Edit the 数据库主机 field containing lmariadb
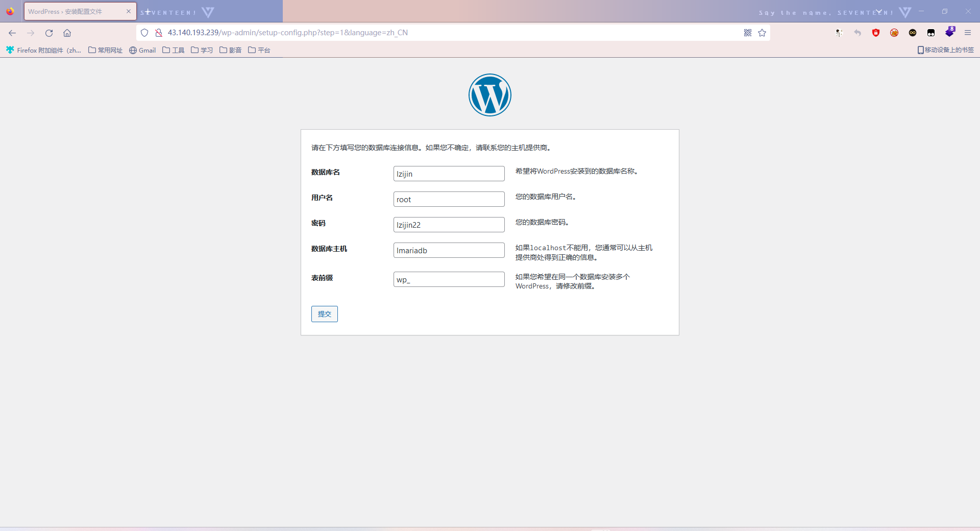 (449, 250)
